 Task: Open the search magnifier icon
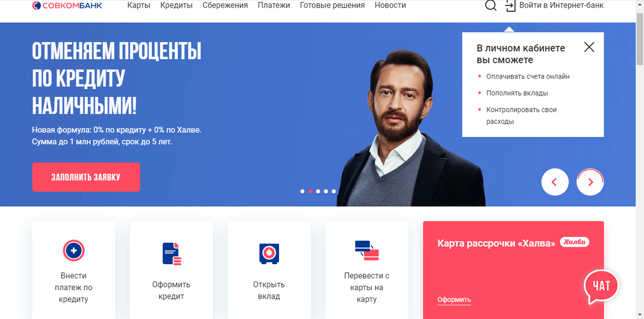pos(491,5)
